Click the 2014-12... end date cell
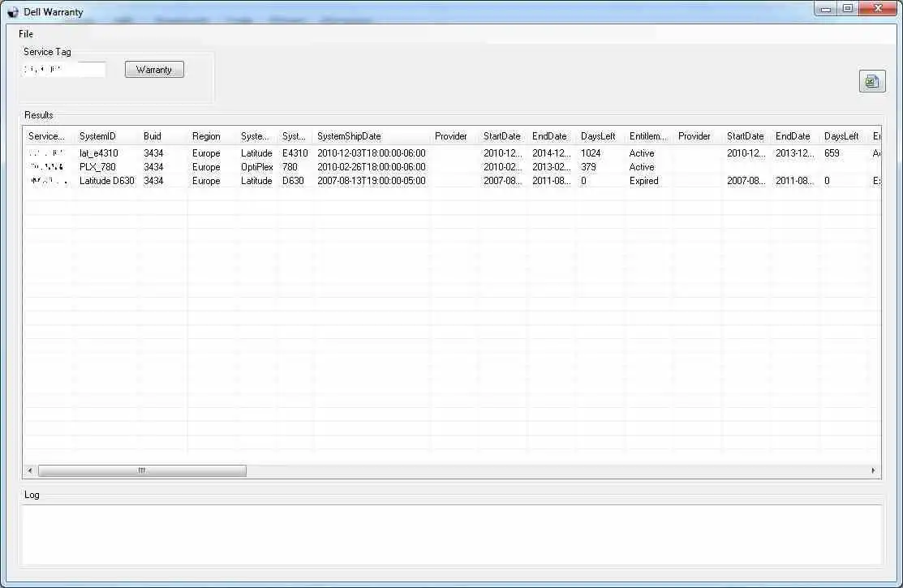The height and width of the screenshot is (588, 903). [x=551, y=153]
